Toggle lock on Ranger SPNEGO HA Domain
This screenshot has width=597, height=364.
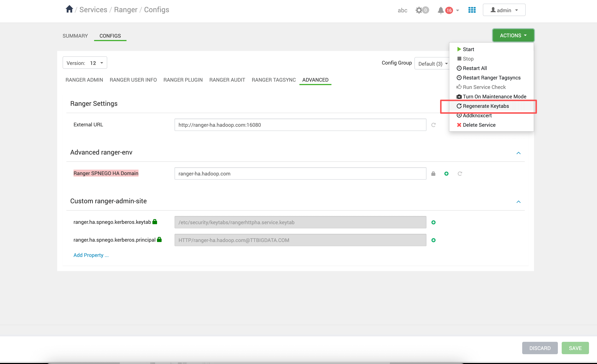433,173
